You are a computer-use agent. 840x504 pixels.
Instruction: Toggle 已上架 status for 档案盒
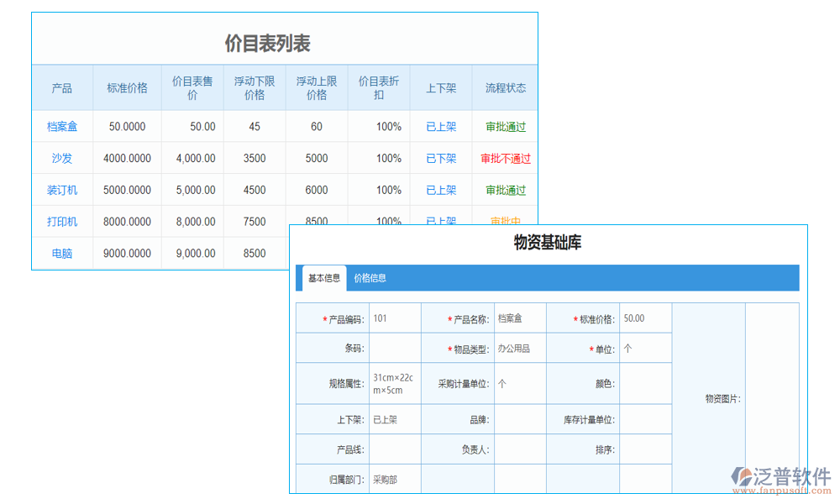pyautogui.click(x=441, y=126)
